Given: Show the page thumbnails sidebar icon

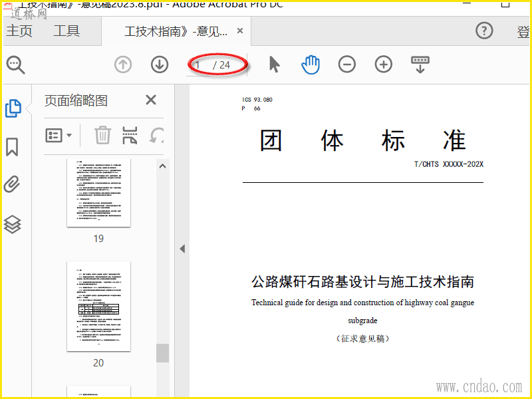Looking at the screenshot, I should (13, 108).
